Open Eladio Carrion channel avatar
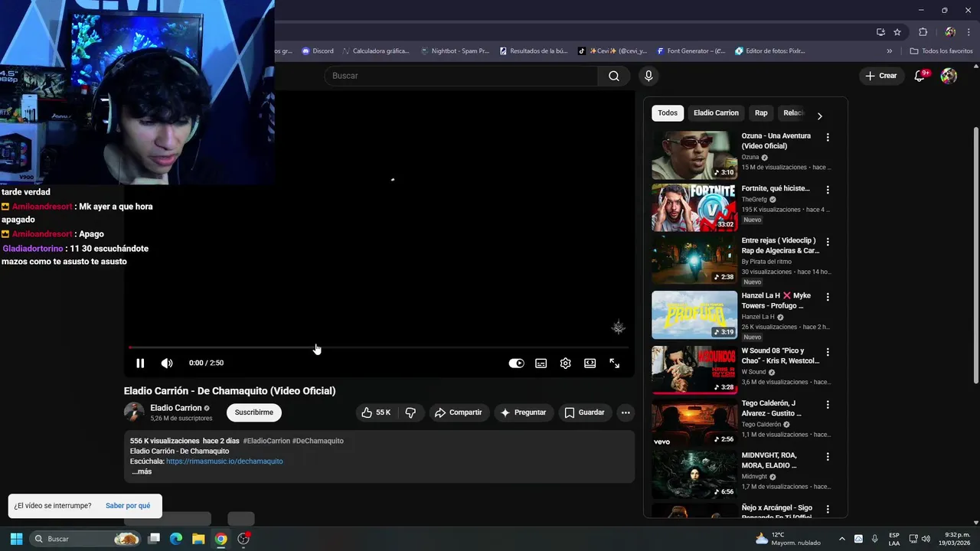This screenshot has height=551, width=980. 134,412
